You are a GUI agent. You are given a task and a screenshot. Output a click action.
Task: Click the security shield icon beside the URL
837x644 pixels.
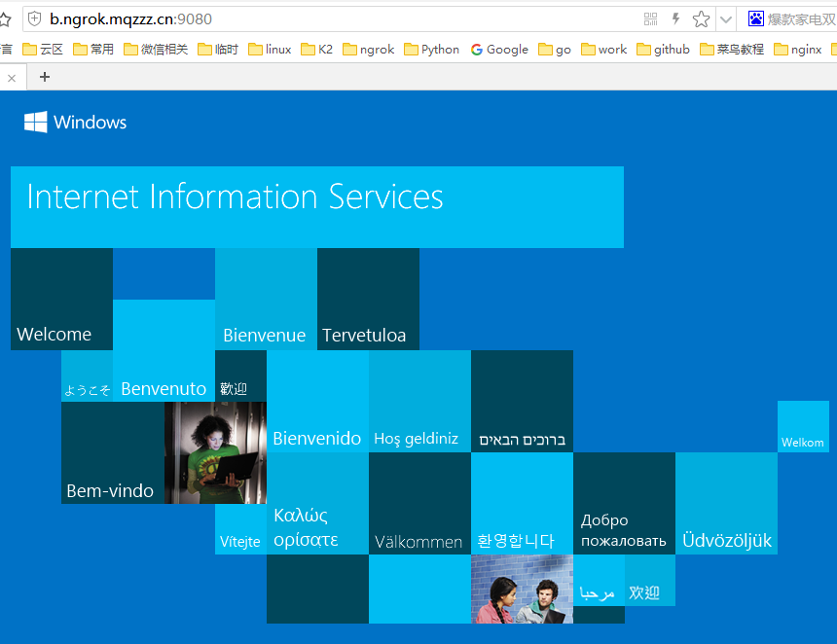(x=35, y=19)
